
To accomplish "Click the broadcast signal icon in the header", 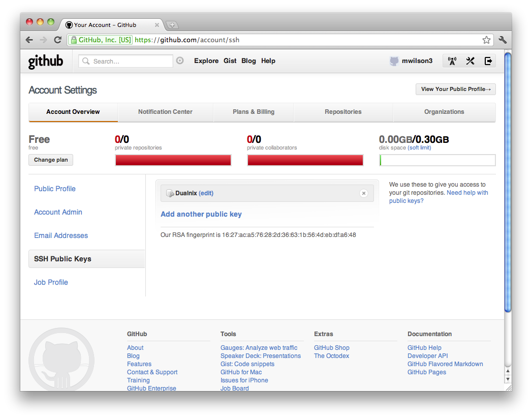I will pos(452,61).
